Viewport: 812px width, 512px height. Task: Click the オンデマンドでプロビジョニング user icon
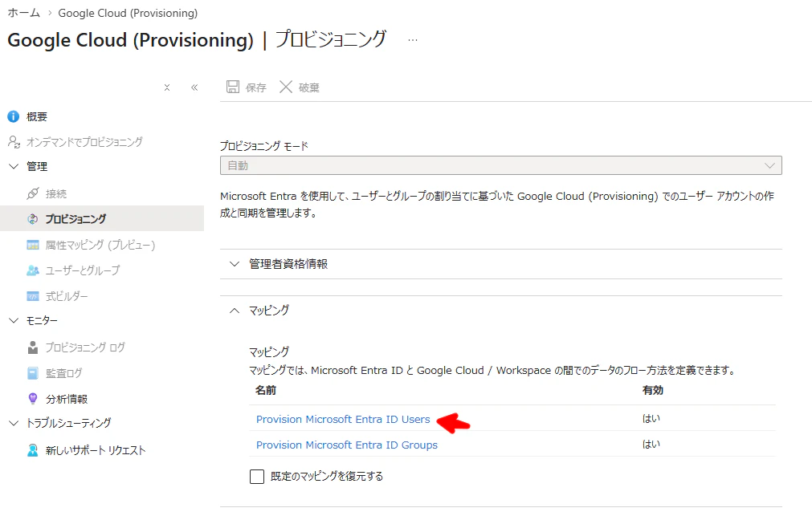(x=14, y=141)
